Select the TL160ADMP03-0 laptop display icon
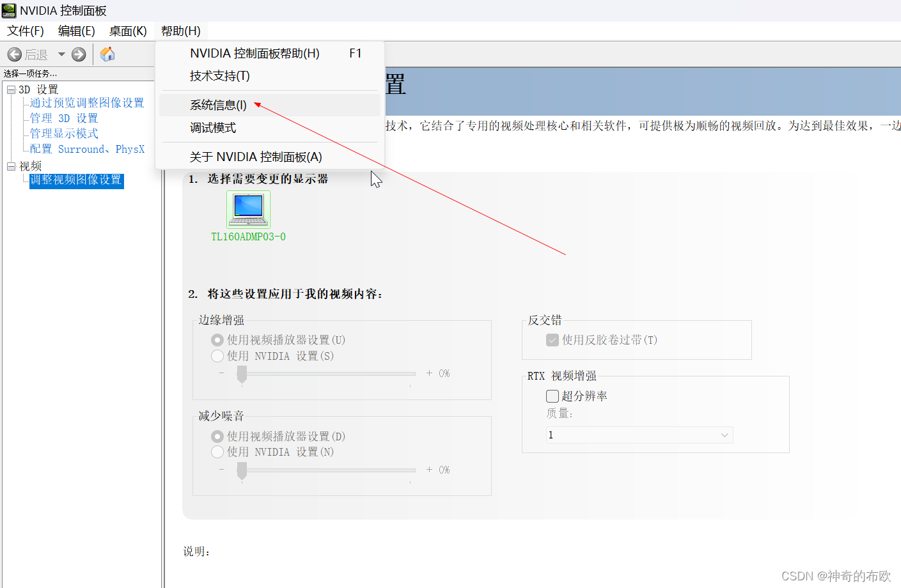The image size is (901, 588). point(248,209)
